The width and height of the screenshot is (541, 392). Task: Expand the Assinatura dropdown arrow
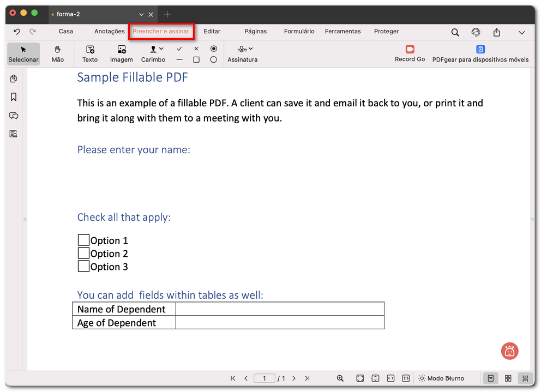point(251,49)
